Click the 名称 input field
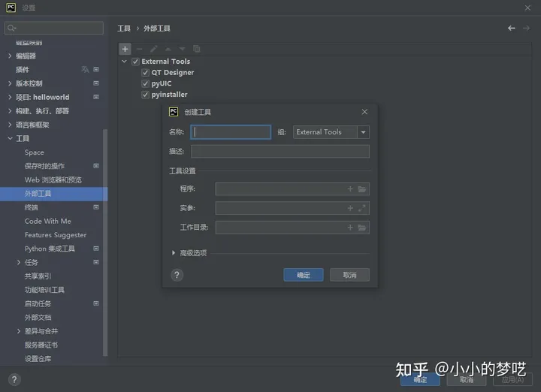 tap(231, 132)
